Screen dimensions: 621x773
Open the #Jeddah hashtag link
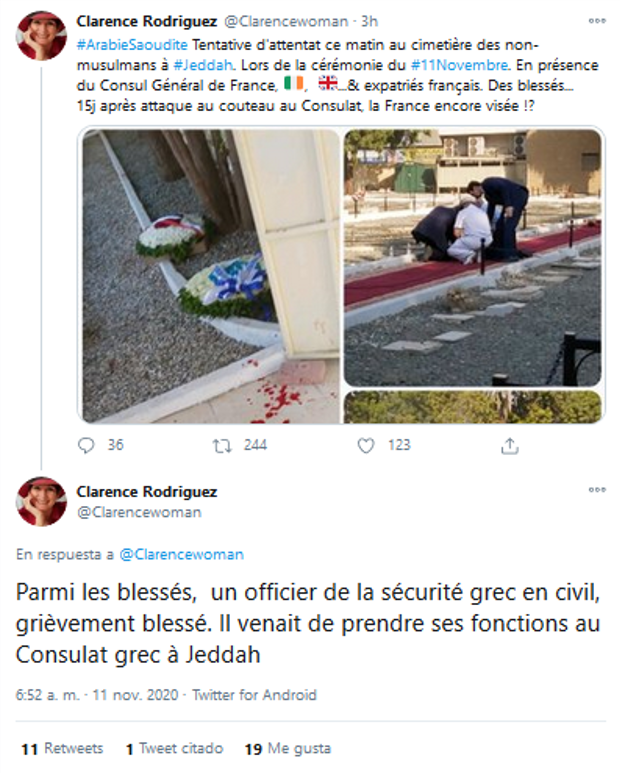click(x=203, y=65)
